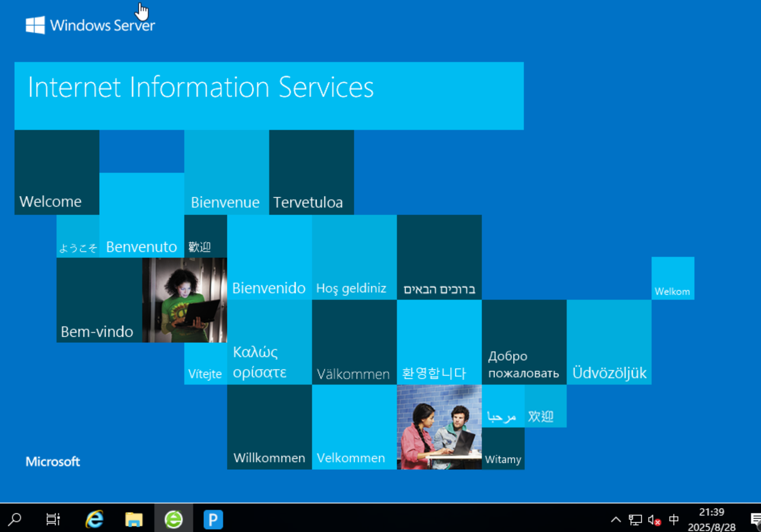
Task: Click the Bem-vindo tile
Action: point(99,300)
